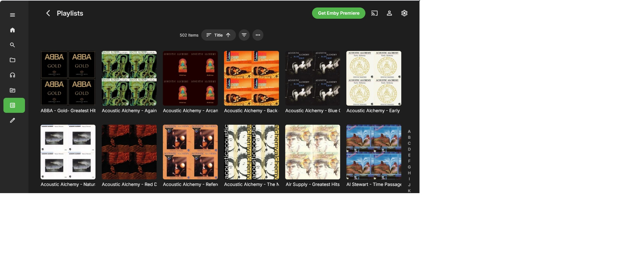The height and width of the screenshot is (270, 644).
Task: Click the 'Al Stewart - Time Passage' title
Action: (374, 184)
